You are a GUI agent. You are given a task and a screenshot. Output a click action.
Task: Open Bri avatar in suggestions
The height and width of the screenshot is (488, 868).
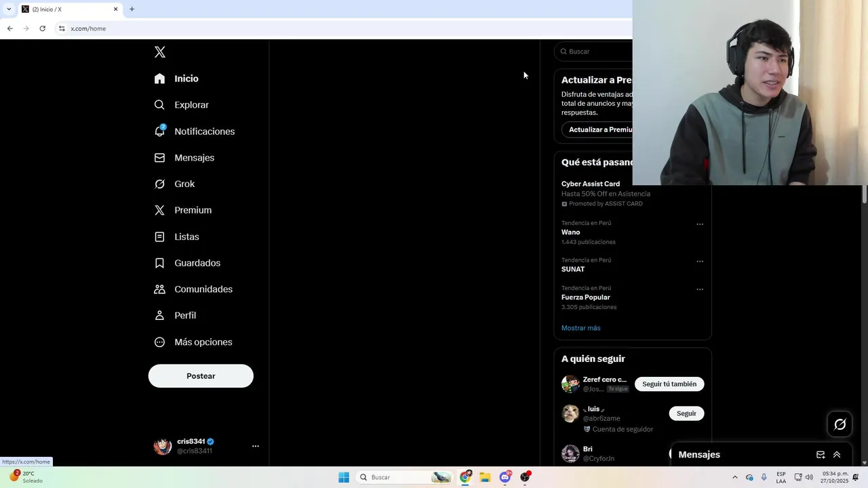[570, 453]
